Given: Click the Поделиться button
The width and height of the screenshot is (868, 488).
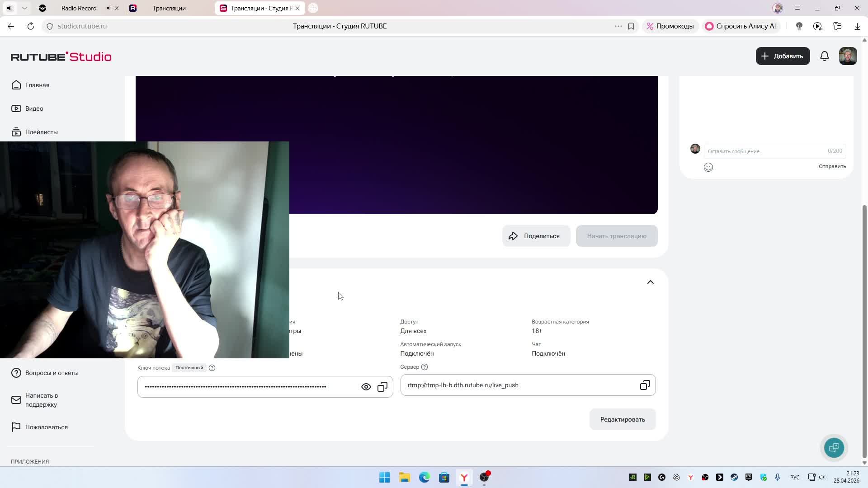Looking at the screenshot, I should 536,236.
